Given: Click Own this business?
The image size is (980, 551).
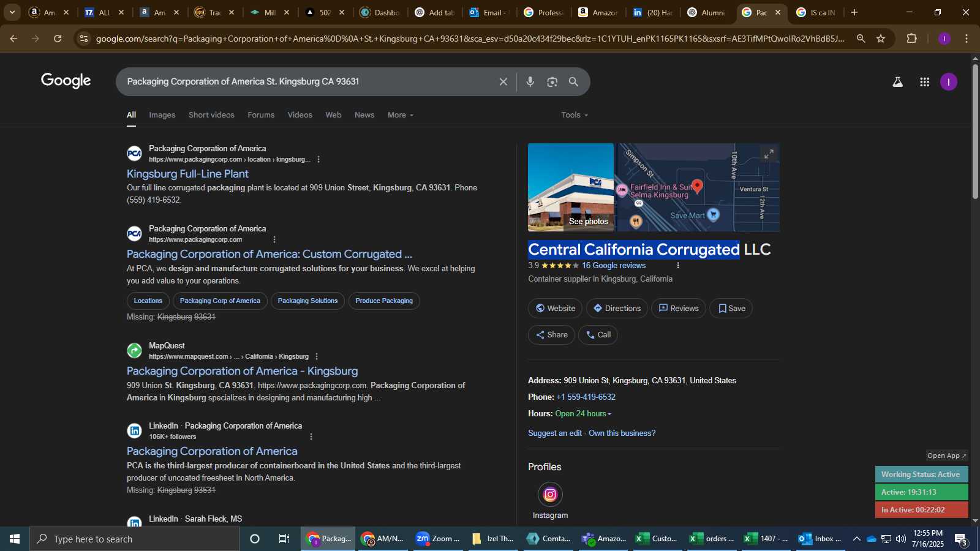Looking at the screenshot, I should (622, 433).
